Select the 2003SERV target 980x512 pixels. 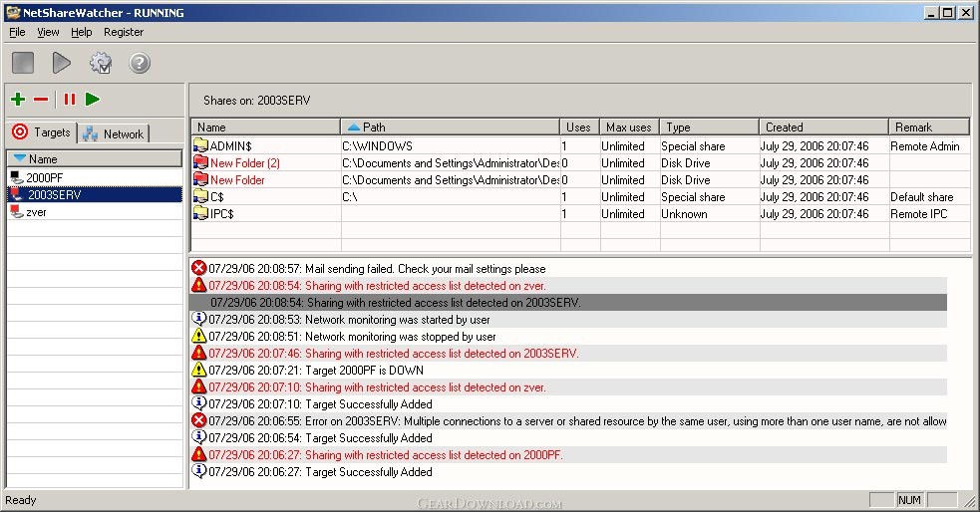(x=95, y=194)
